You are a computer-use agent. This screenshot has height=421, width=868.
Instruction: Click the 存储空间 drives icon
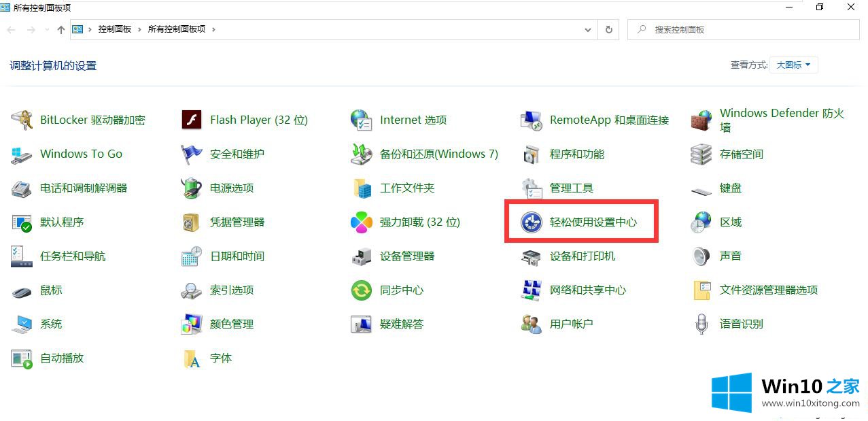[701, 154]
